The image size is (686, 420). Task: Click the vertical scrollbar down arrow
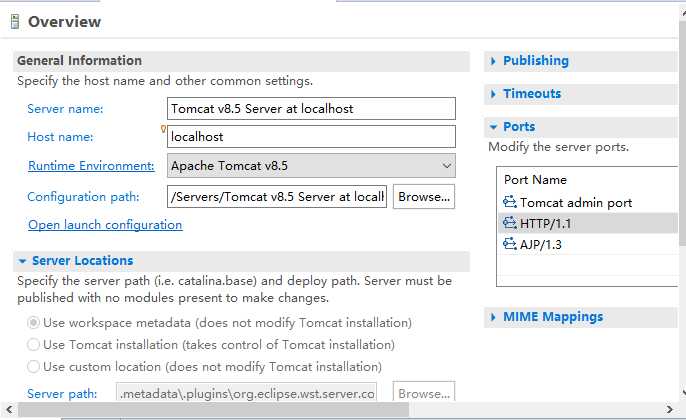(x=683, y=393)
